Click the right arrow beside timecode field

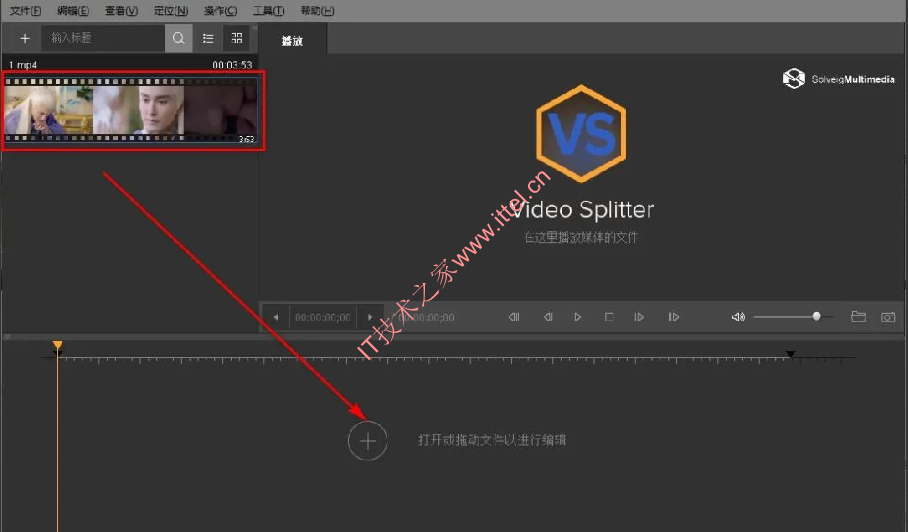[x=370, y=317]
